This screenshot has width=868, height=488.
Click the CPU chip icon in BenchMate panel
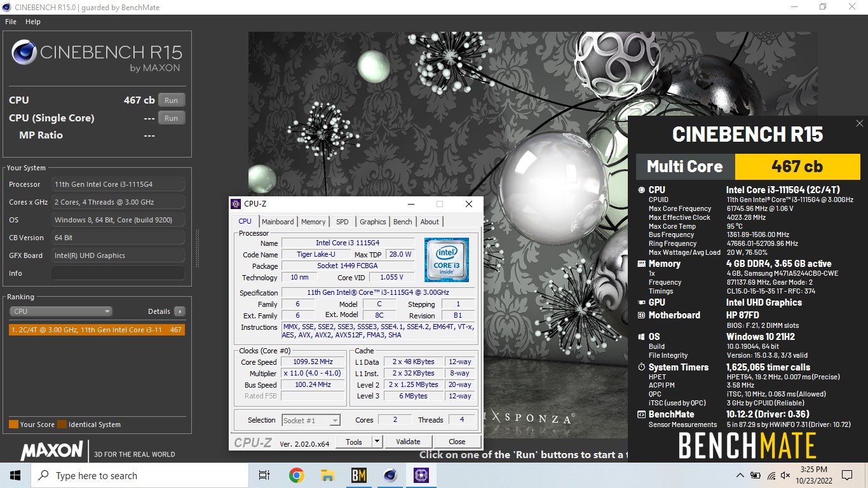click(641, 190)
